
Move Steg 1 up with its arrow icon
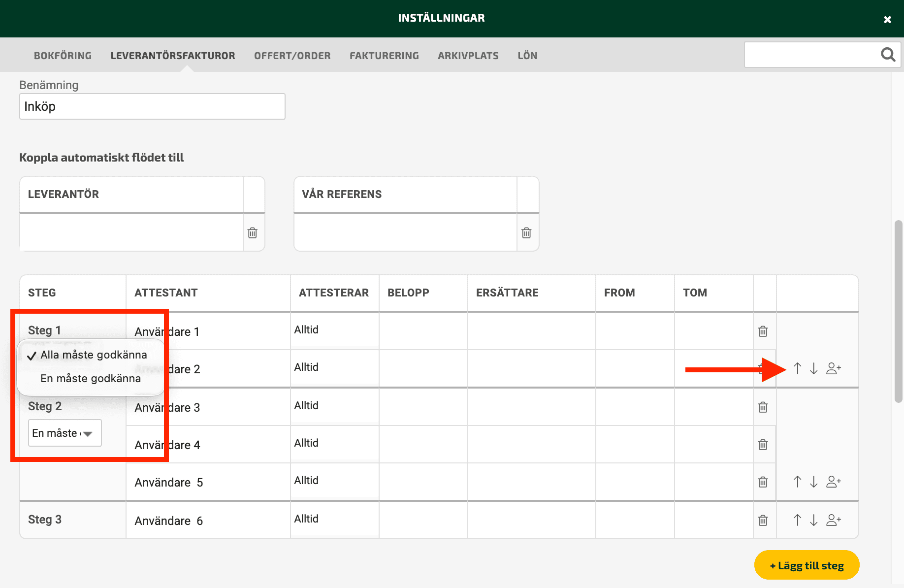point(798,368)
